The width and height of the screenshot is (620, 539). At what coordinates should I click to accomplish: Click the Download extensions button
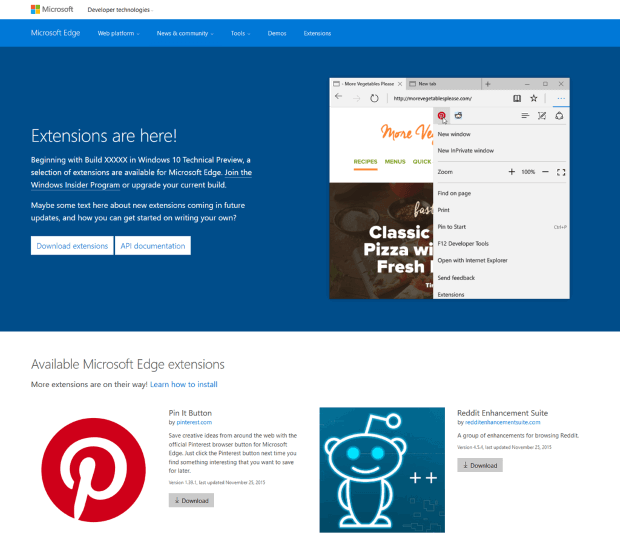click(72, 246)
